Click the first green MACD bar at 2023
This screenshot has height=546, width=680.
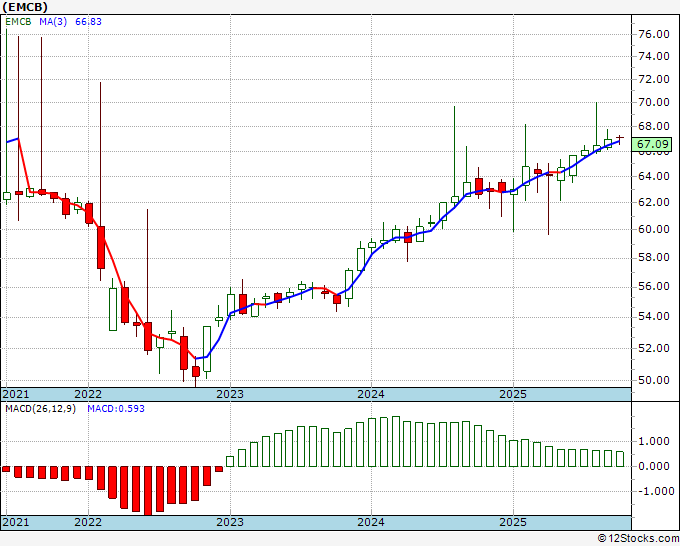click(230, 461)
